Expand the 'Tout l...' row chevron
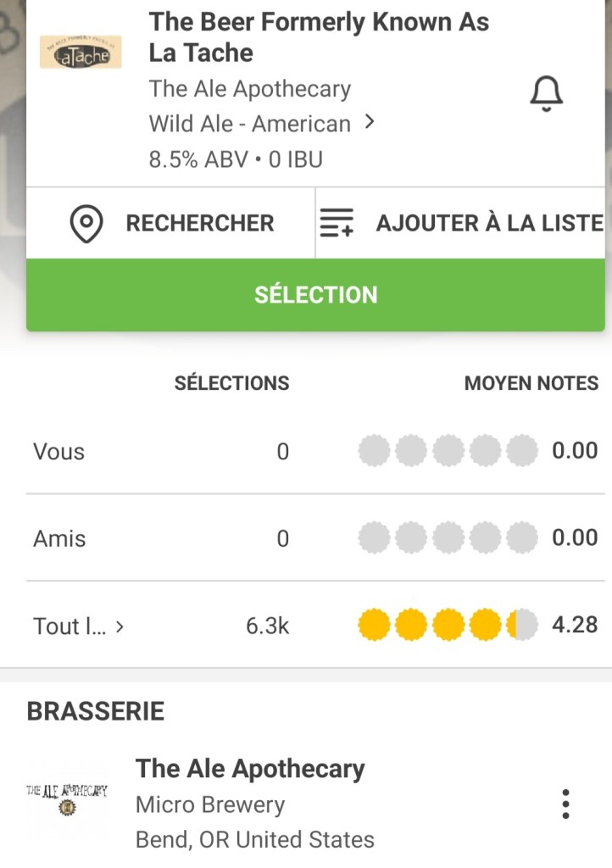 pyautogui.click(x=120, y=627)
